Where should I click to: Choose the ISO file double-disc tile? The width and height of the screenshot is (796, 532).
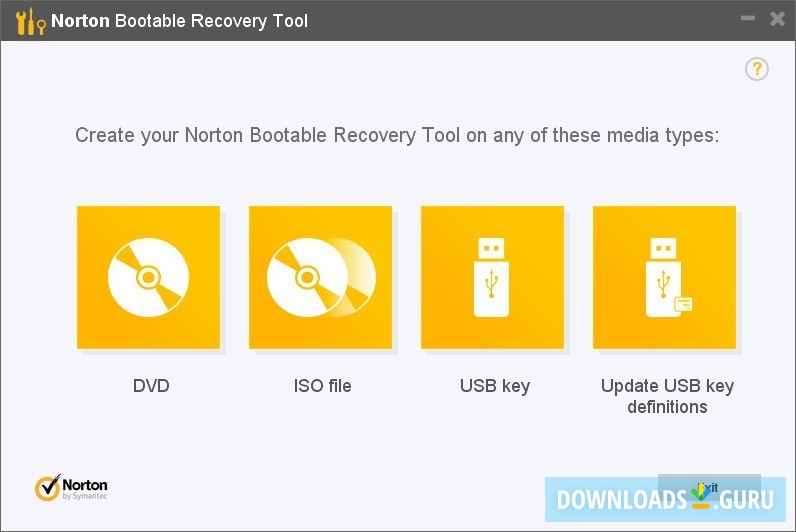pyautogui.click(x=320, y=277)
